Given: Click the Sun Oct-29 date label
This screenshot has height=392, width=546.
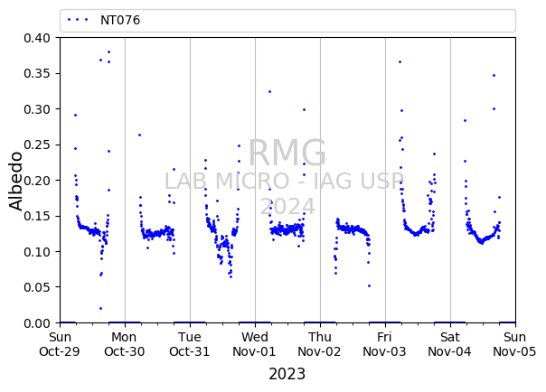Looking at the screenshot, I should pyautogui.click(x=60, y=344).
